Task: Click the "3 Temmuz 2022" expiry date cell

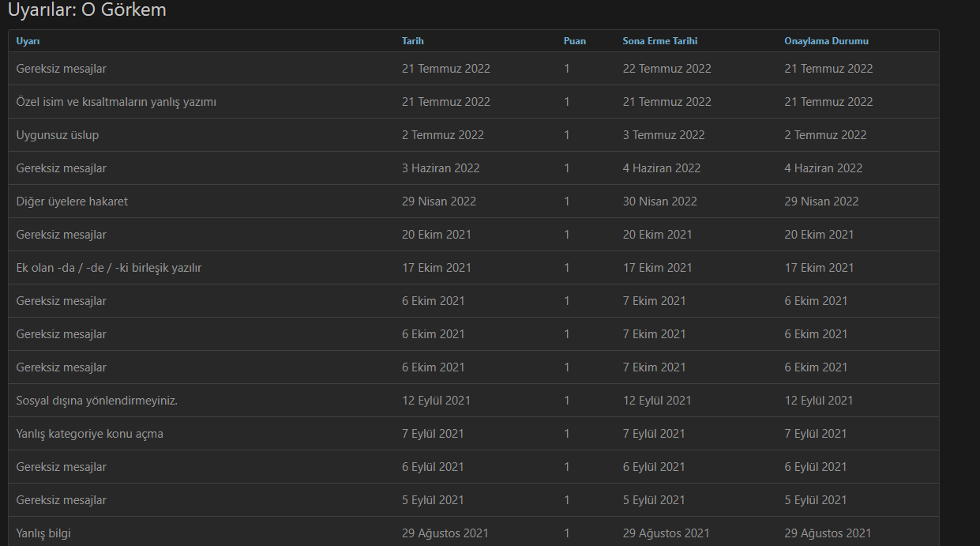Action: coord(663,135)
